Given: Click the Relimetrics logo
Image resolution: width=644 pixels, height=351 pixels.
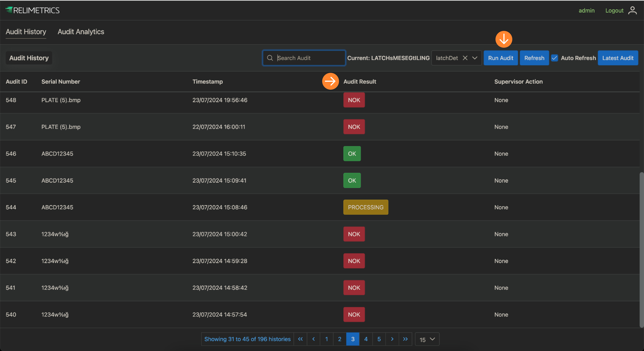Looking at the screenshot, I should (32, 10).
